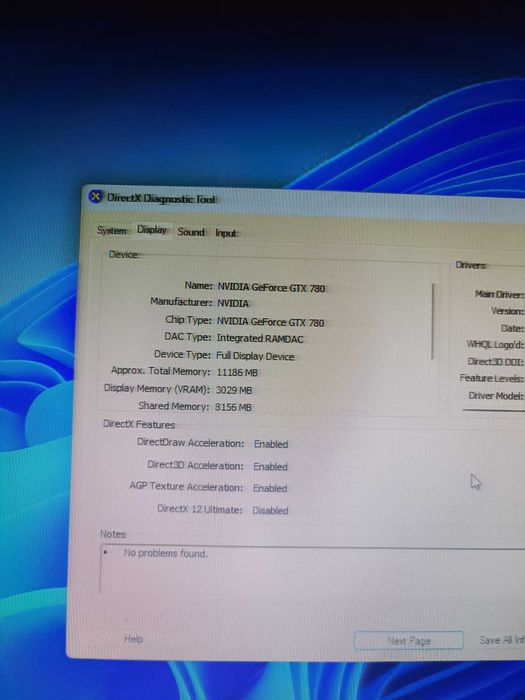Click the Drivers Date label
This screenshot has height=700, width=525.
pos(512,328)
